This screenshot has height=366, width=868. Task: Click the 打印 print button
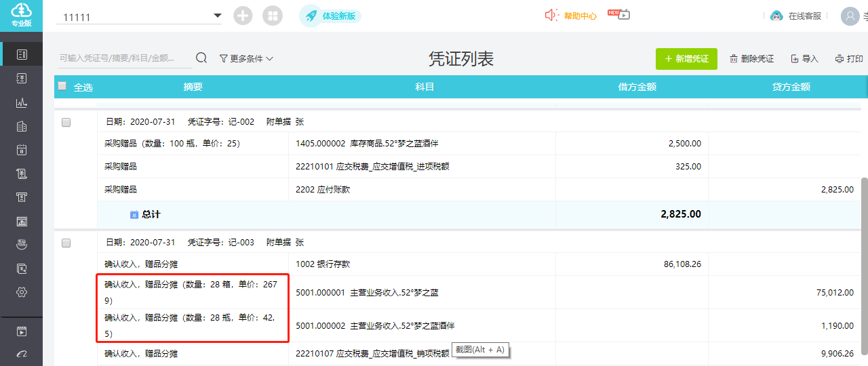pos(849,59)
